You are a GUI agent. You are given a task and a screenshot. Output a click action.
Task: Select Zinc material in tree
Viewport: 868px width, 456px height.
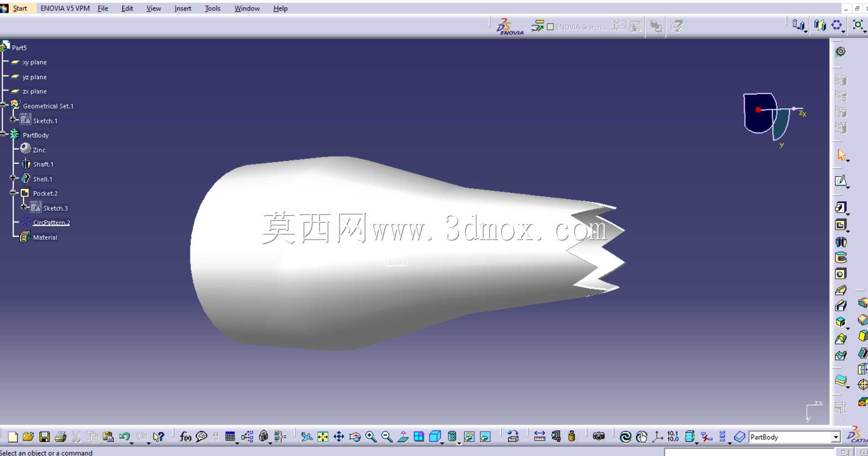click(39, 150)
